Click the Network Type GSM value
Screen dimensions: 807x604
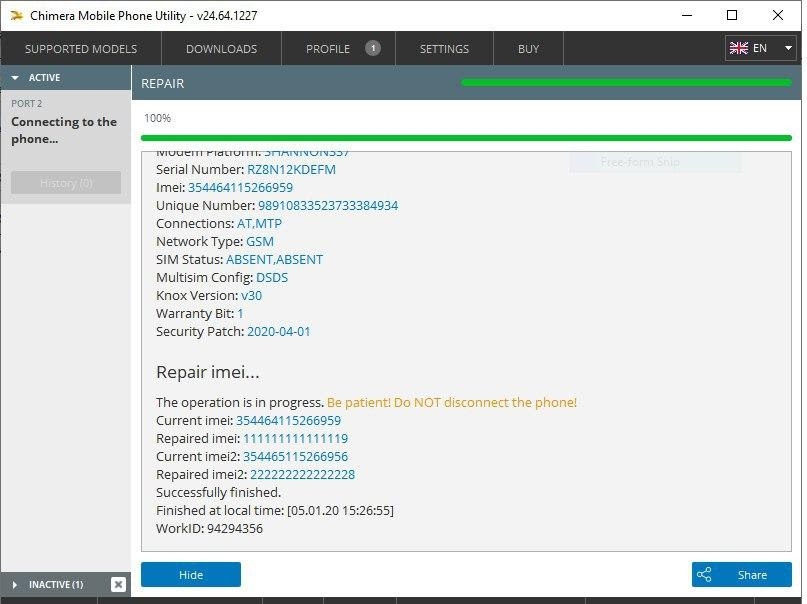(260, 242)
